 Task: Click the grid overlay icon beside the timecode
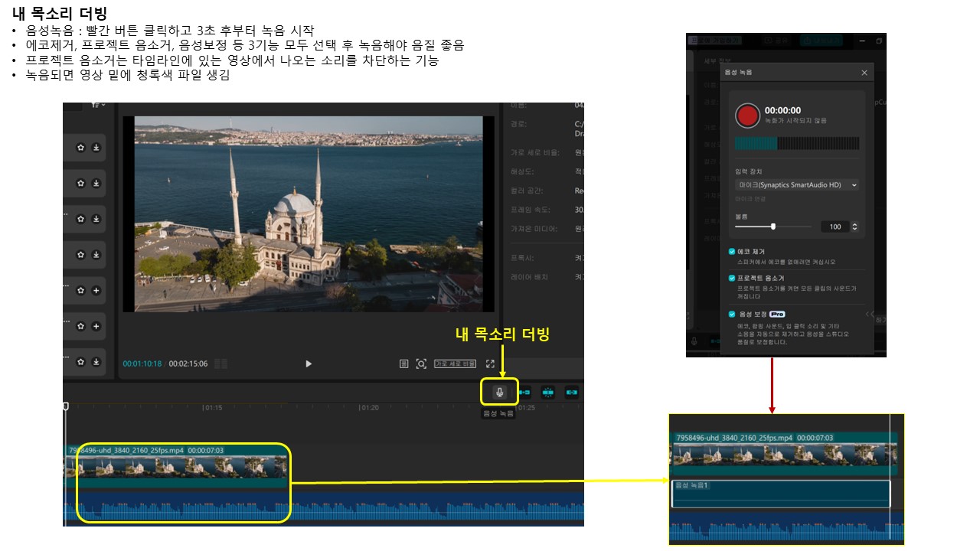[403, 364]
